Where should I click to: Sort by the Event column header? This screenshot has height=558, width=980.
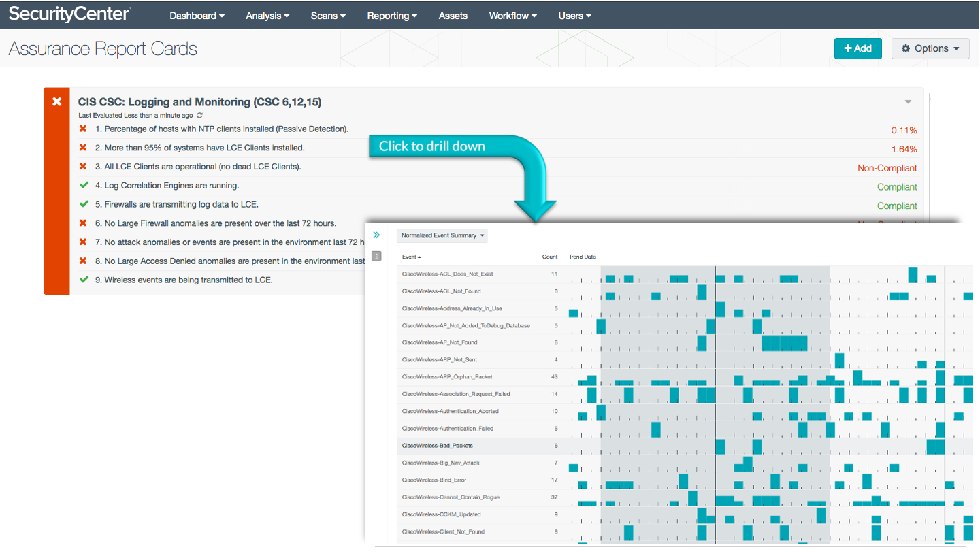411,257
